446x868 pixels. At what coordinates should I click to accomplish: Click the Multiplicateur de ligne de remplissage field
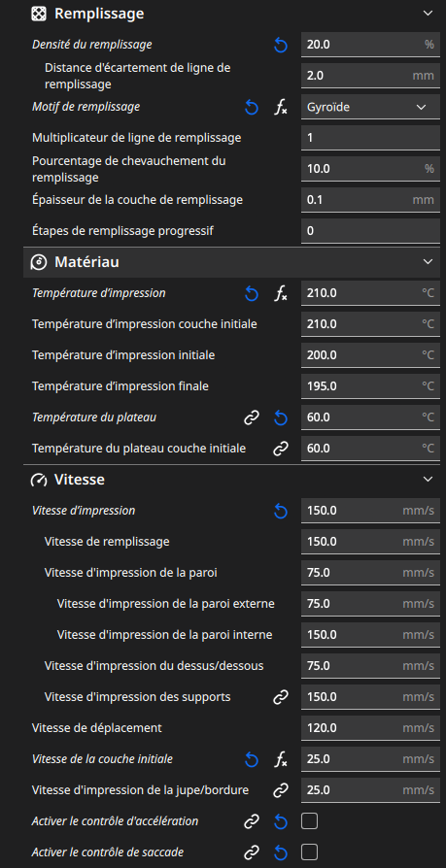[370, 138]
